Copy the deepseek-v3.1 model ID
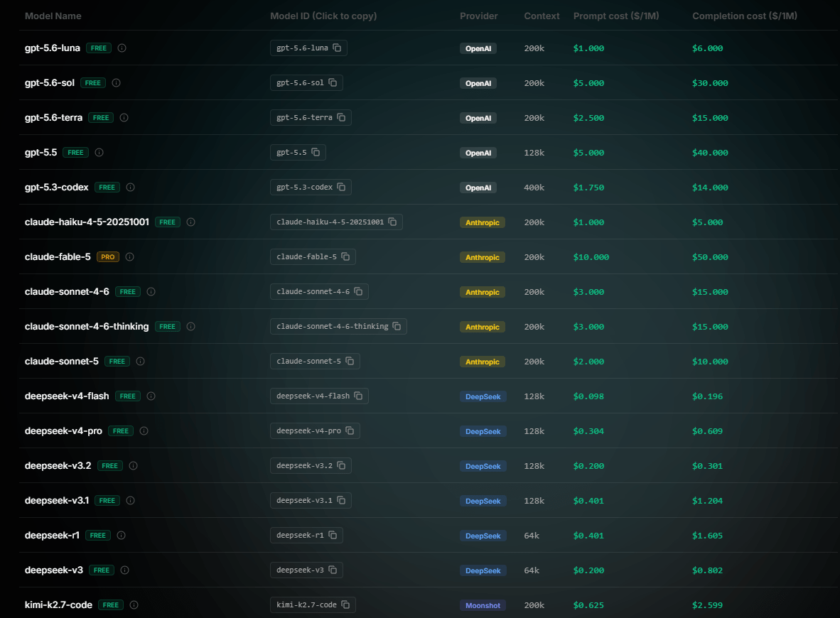This screenshot has height=618, width=840. [311, 501]
